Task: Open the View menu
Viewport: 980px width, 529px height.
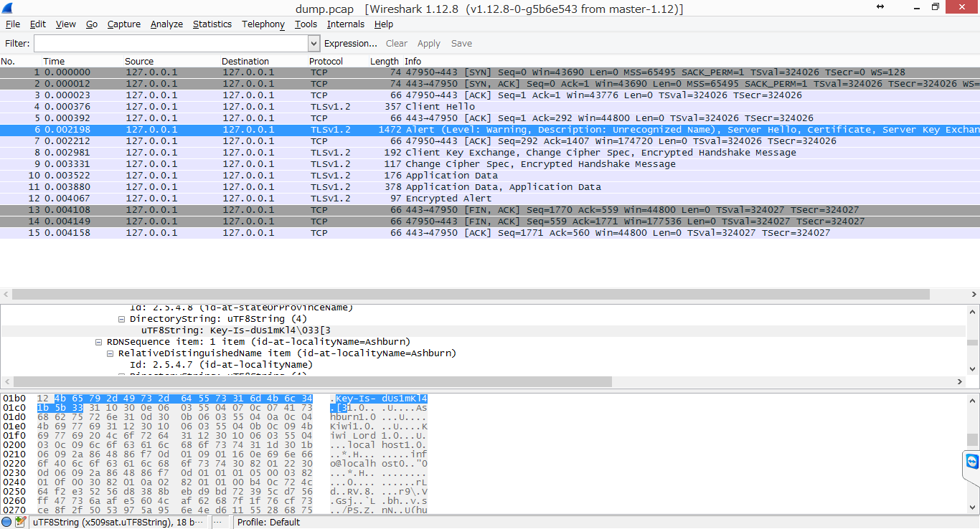Action: 66,24
